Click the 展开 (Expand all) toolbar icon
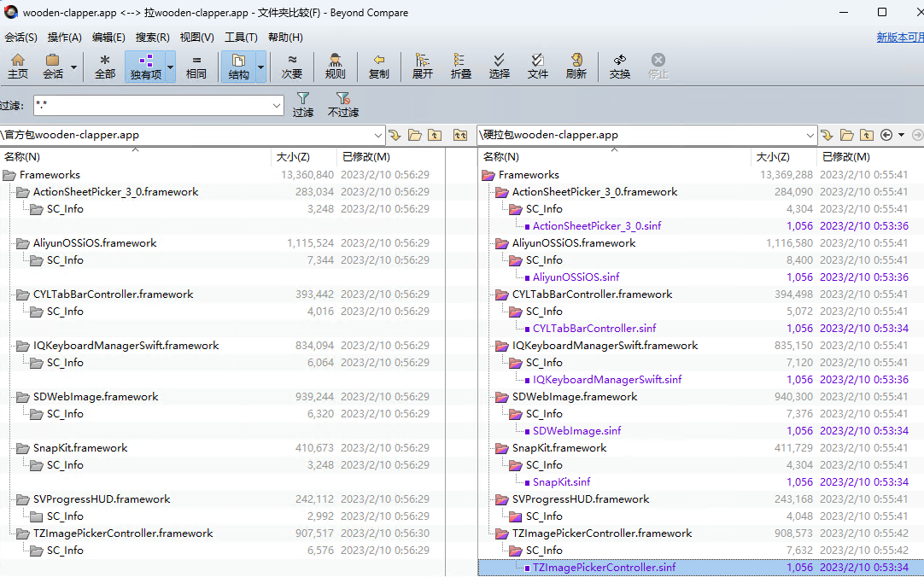Image resolution: width=924 pixels, height=583 pixels. click(422, 66)
